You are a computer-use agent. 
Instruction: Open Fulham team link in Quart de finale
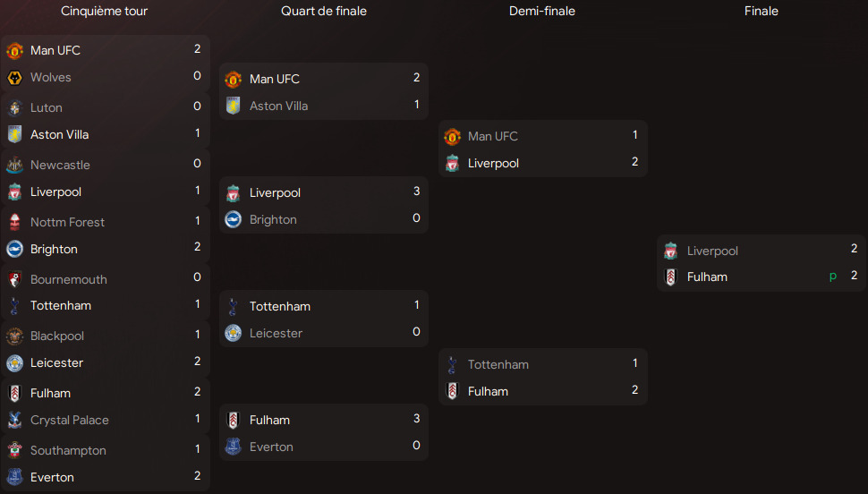pos(269,420)
